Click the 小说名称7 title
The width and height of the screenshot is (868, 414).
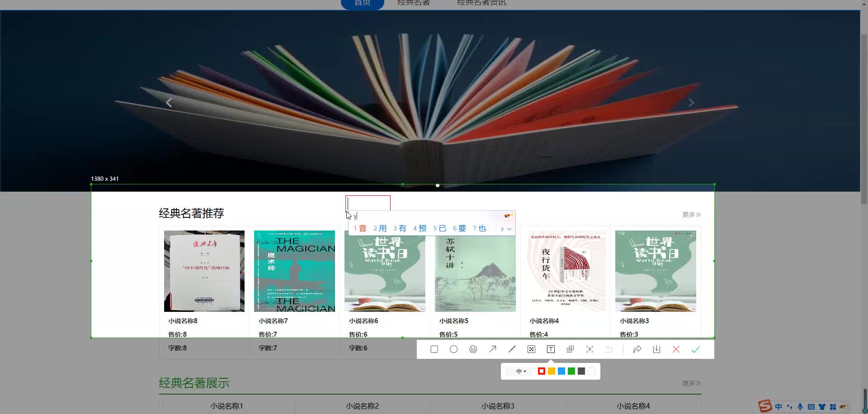(274, 321)
